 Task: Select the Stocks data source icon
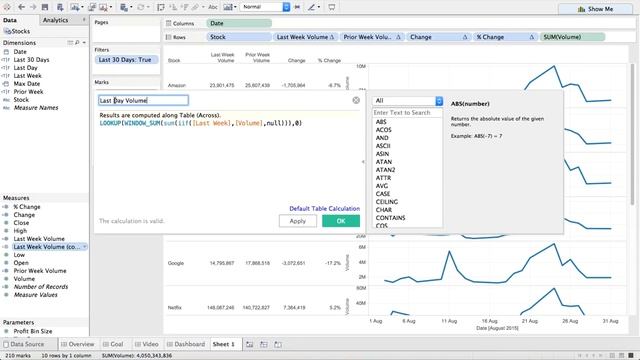click(x=7, y=31)
